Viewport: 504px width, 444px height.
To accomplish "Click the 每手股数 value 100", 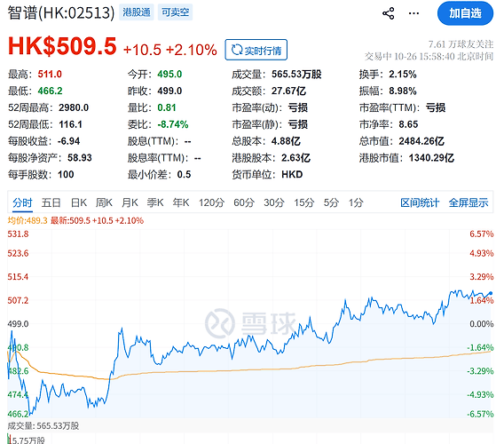I will (66, 175).
